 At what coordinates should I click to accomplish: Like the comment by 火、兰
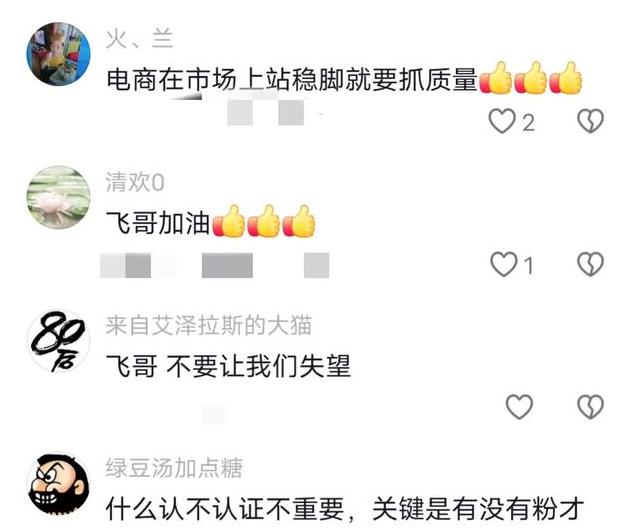pos(502,121)
